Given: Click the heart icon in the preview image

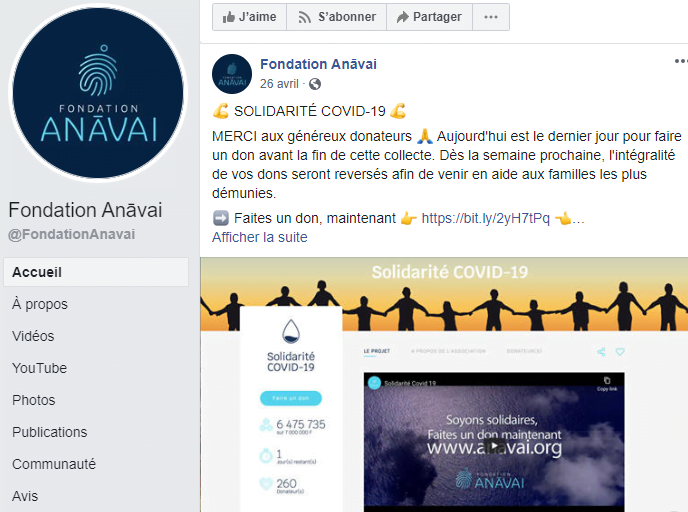Looking at the screenshot, I should pos(620,351).
